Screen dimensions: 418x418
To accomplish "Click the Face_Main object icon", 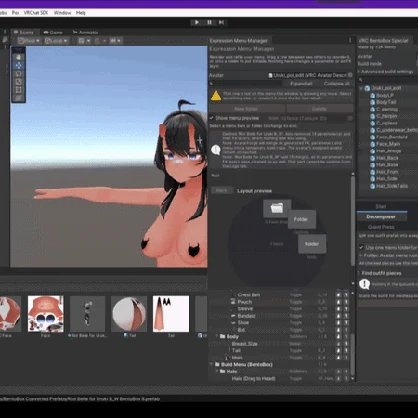I will (373, 144).
